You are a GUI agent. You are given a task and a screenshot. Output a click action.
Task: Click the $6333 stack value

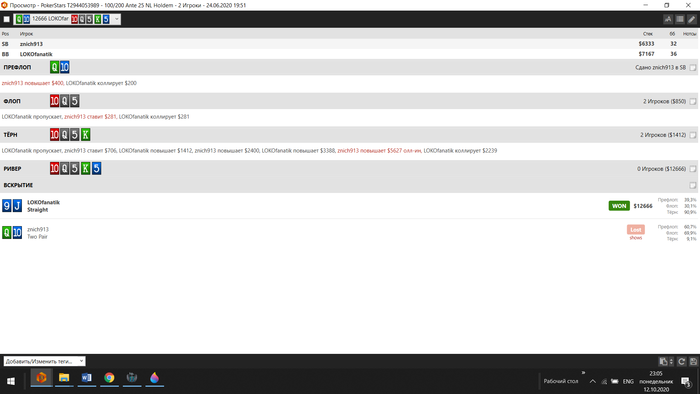(x=646, y=44)
